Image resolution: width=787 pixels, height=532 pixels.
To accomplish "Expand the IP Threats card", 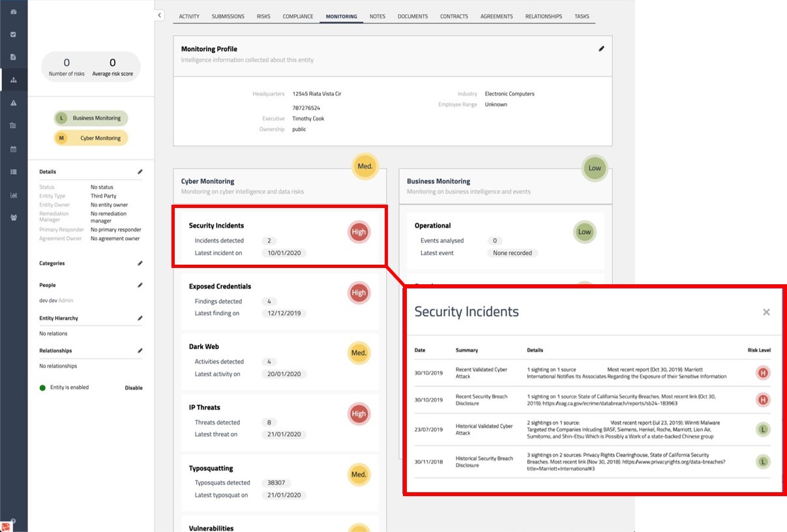I will tap(280, 421).
